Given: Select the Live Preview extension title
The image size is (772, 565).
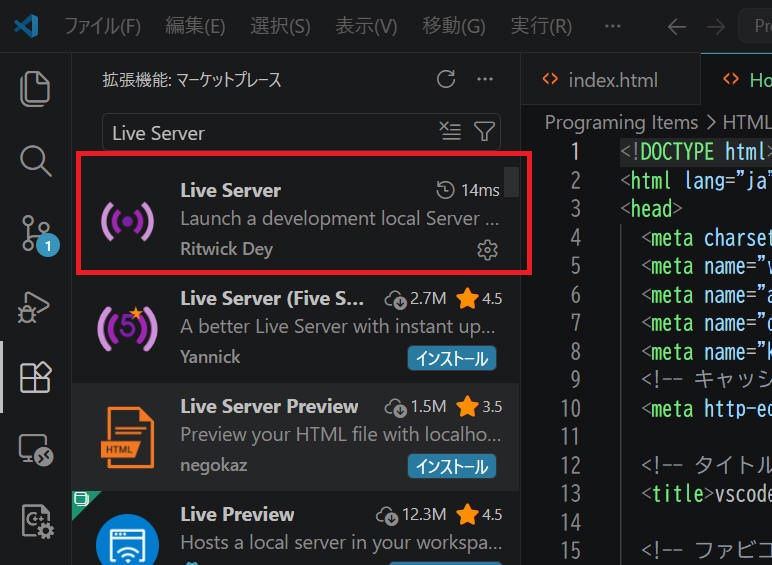Looking at the screenshot, I should tap(237, 514).
